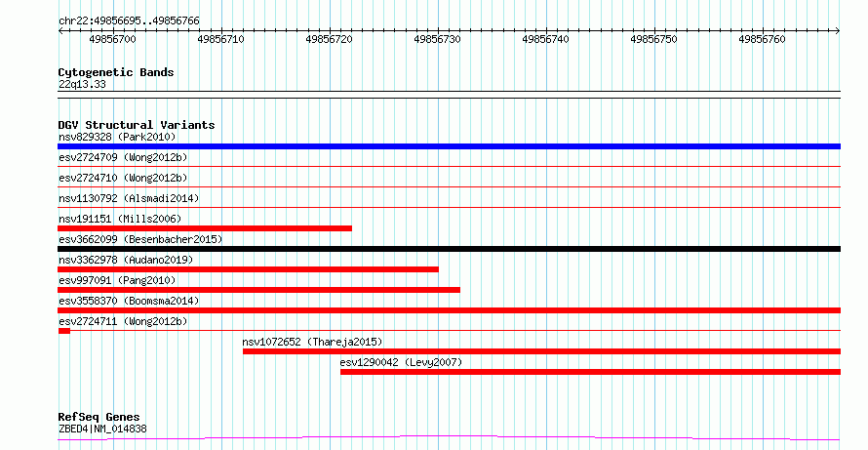Click ruler position 49856750

pyautogui.click(x=653, y=39)
